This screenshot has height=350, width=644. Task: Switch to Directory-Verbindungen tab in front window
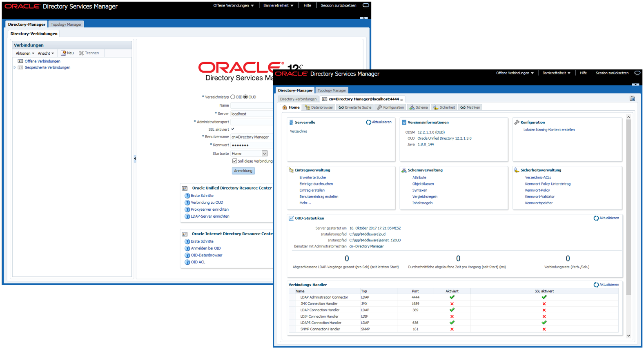coord(298,99)
